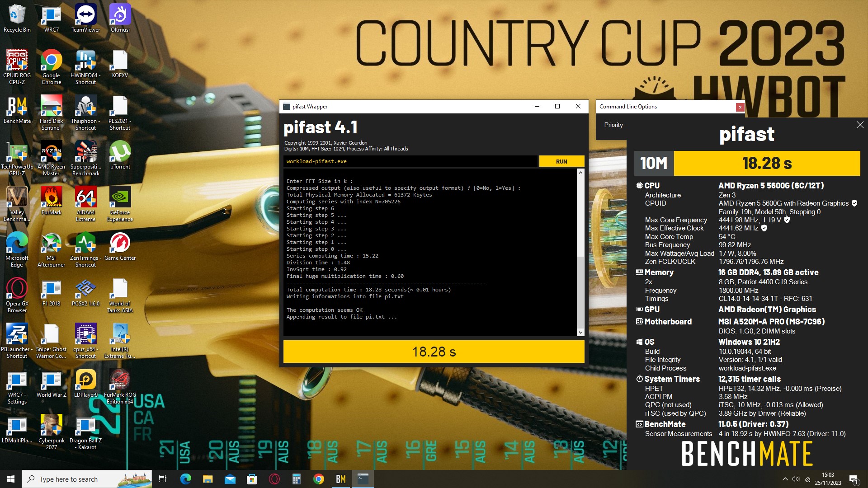Click workload-pifast.exe command field
Viewport: 868px width, 488px height.
410,161
